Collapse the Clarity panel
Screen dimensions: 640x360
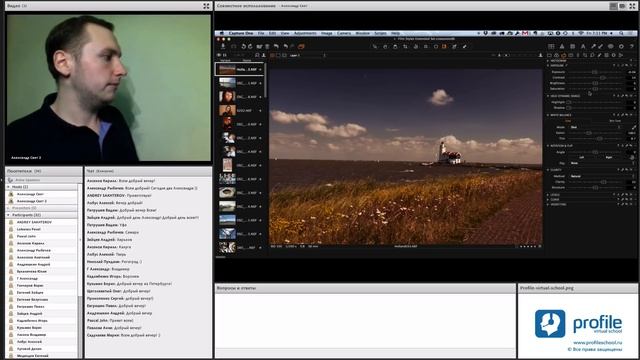[548, 170]
